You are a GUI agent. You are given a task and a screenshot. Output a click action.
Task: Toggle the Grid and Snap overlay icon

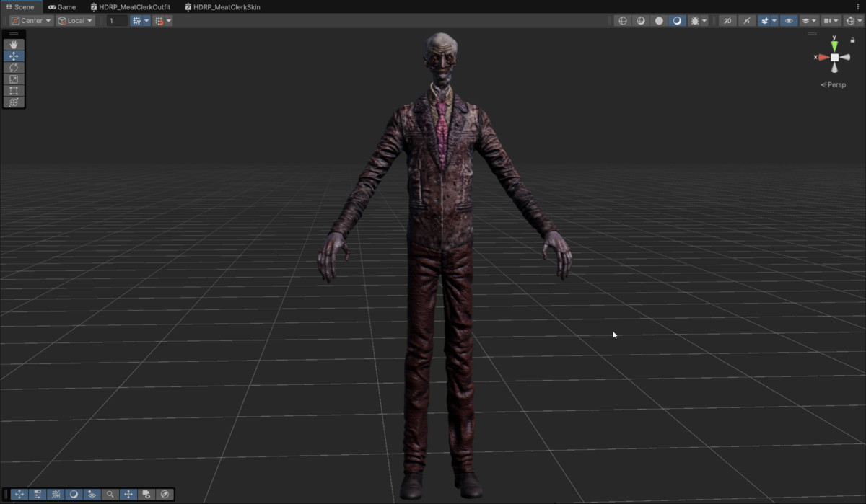pyautogui.click(x=56, y=495)
